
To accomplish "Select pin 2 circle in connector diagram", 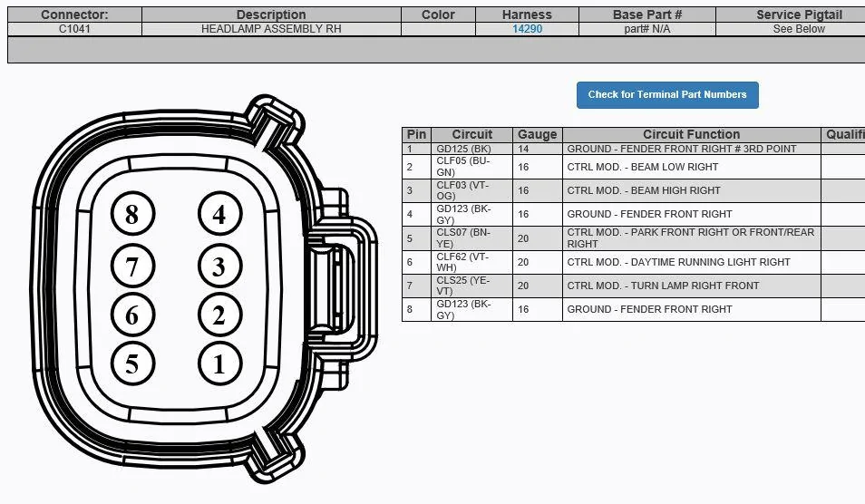I will [x=219, y=315].
